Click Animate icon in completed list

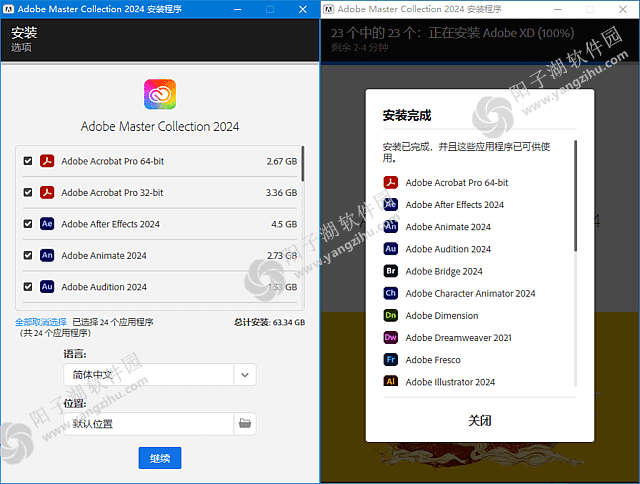click(x=391, y=226)
